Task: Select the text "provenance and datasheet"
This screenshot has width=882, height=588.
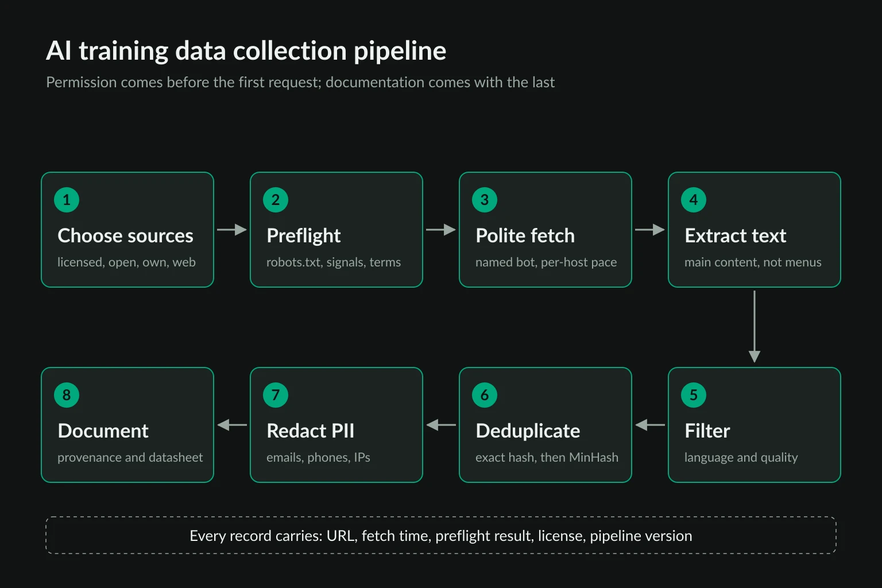Action: (x=130, y=458)
